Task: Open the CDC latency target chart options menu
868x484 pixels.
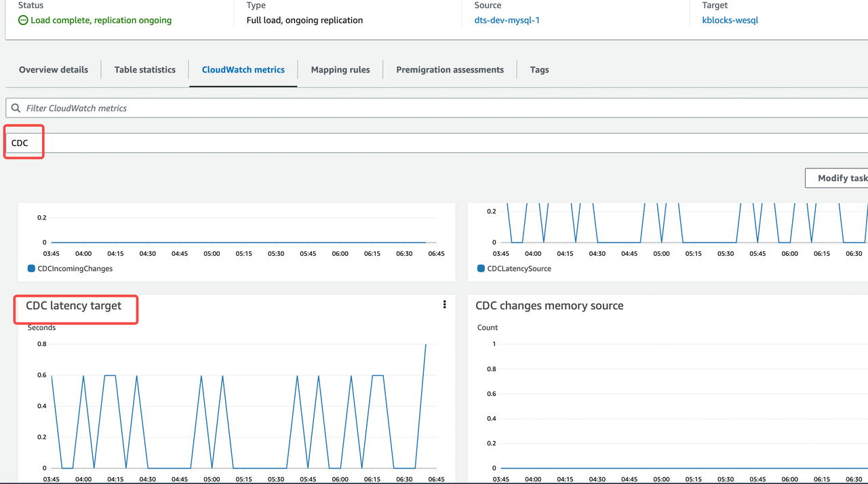Action: [444, 305]
